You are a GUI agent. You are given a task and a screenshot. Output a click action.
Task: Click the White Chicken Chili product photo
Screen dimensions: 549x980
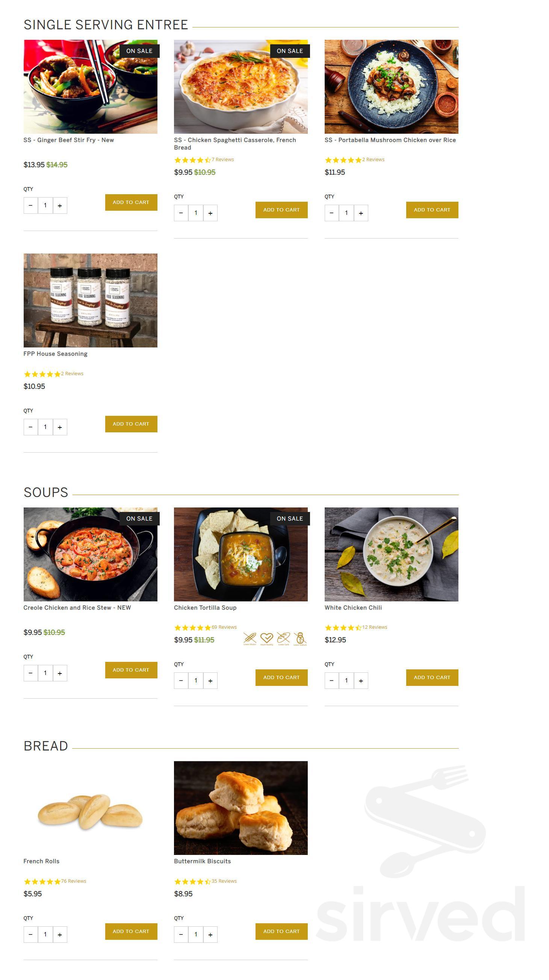tap(391, 554)
